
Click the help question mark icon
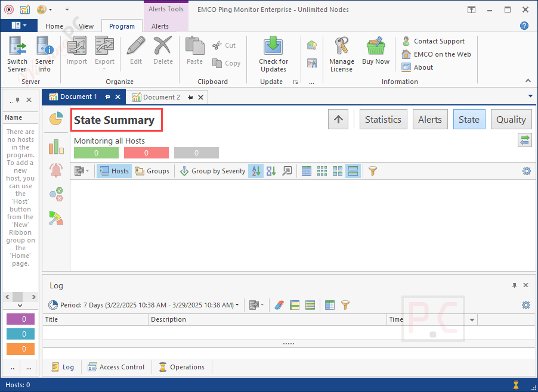(x=524, y=26)
